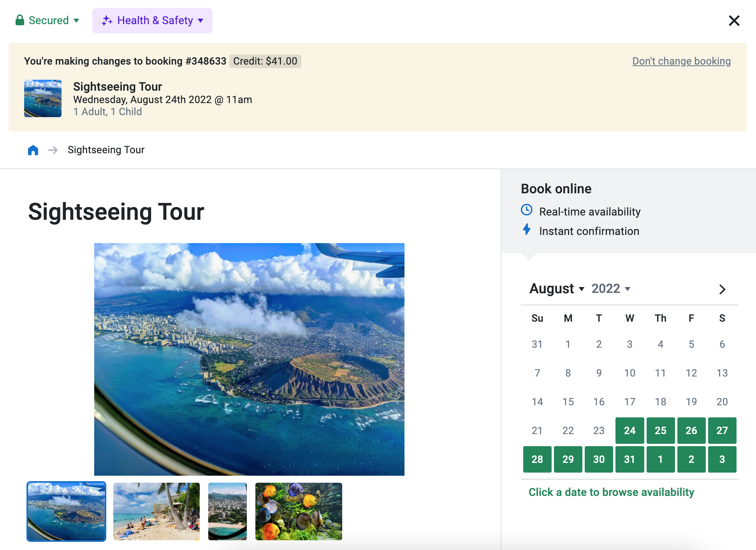This screenshot has height=550, width=756.
Task: Select the green September 3 date cell
Action: point(722,459)
